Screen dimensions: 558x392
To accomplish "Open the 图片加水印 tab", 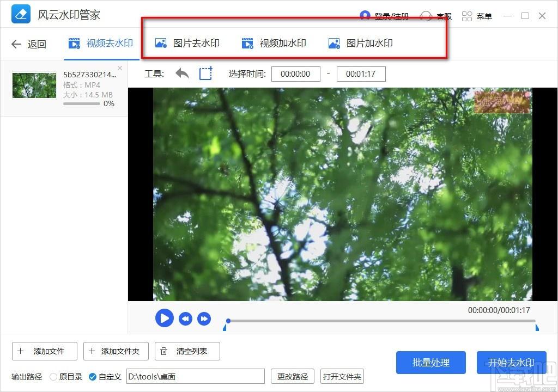I will [361, 44].
